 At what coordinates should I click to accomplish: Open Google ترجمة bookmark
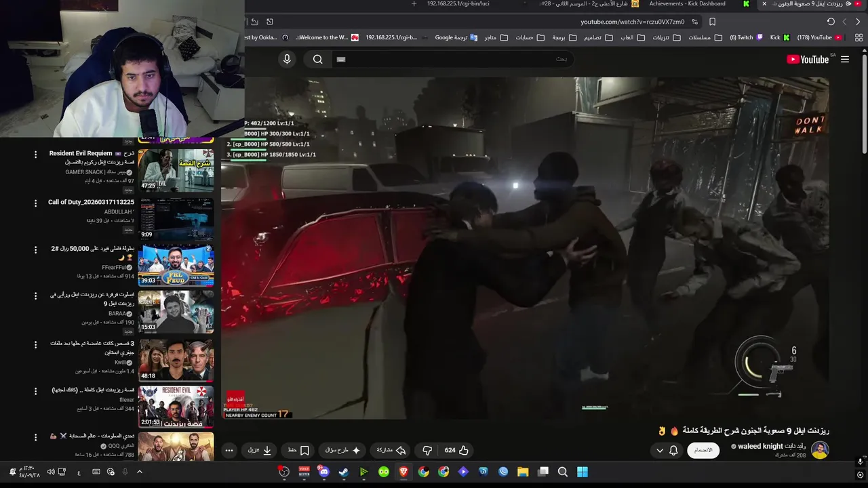pyautogui.click(x=456, y=37)
